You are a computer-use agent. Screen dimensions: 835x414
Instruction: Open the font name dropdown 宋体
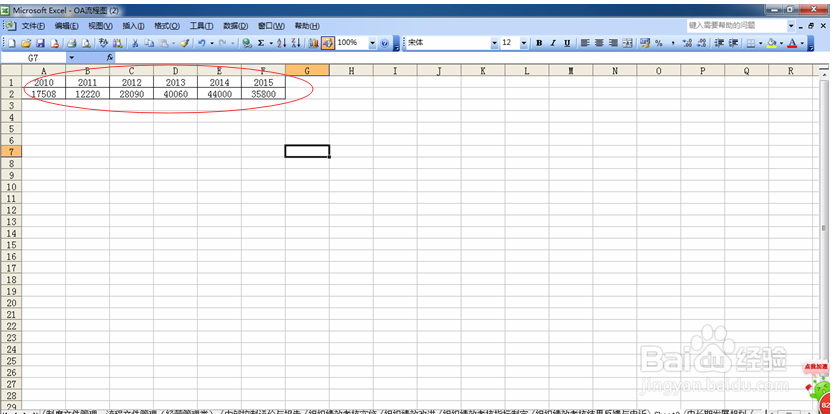[495, 43]
